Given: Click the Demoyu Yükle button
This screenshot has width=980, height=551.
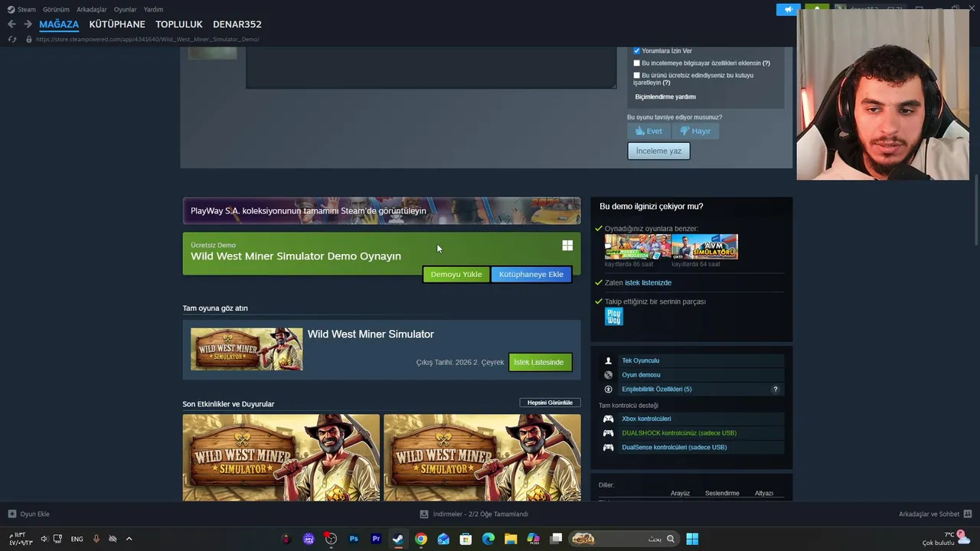Looking at the screenshot, I should [456, 274].
